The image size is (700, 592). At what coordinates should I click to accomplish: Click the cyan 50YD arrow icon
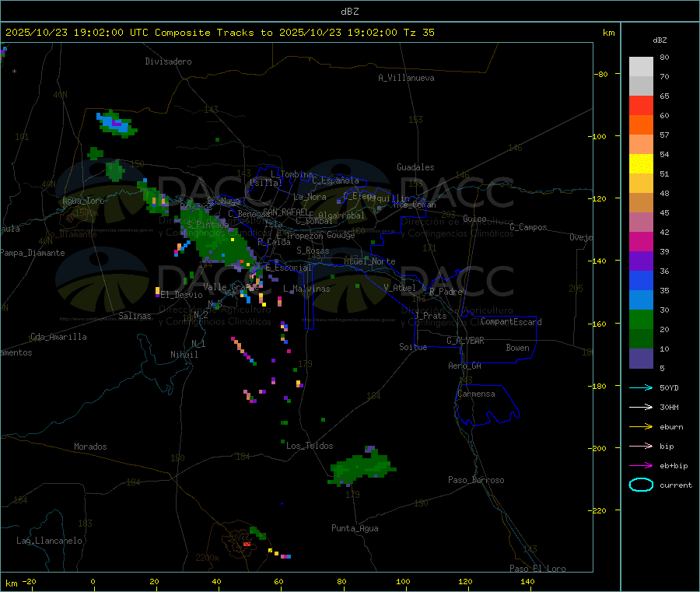pos(641,387)
